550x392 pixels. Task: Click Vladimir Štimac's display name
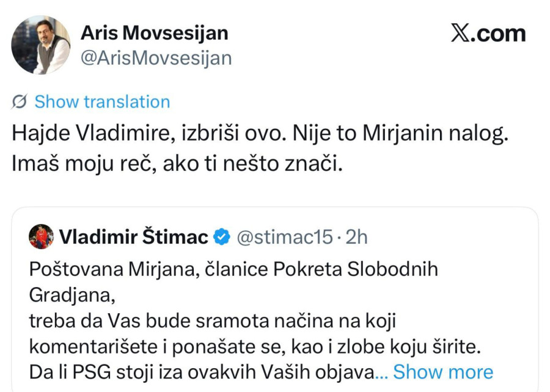click(x=134, y=236)
